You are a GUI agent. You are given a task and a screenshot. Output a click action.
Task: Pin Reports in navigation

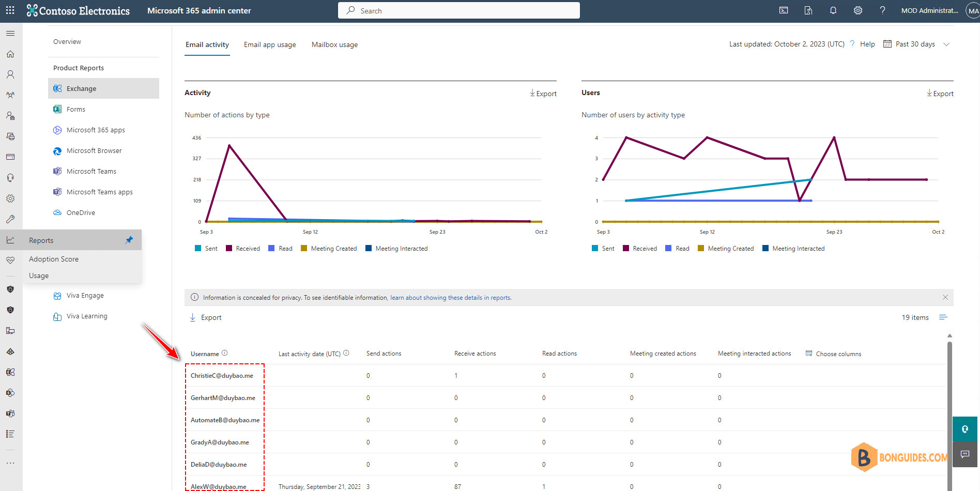click(x=129, y=240)
